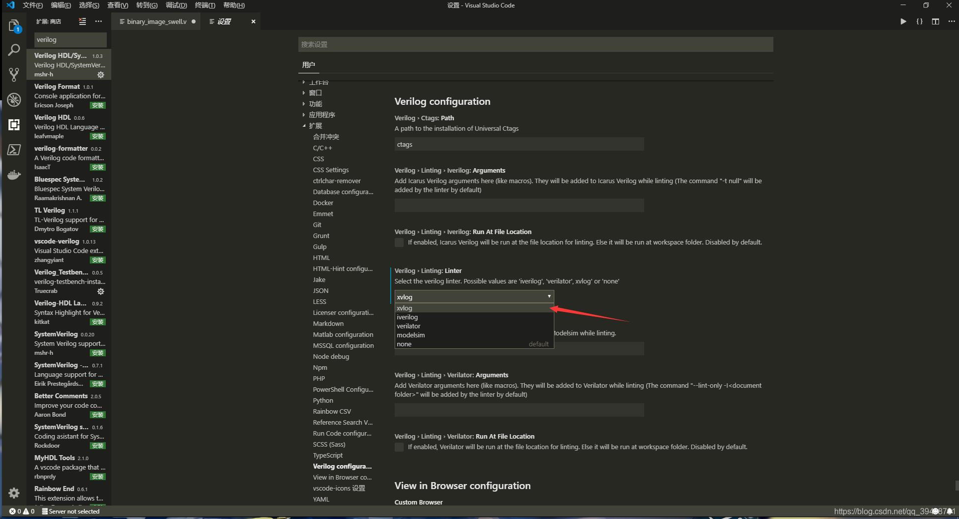
Task: Open the Explorer view in activity bar
Action: (x=14, y=26)
